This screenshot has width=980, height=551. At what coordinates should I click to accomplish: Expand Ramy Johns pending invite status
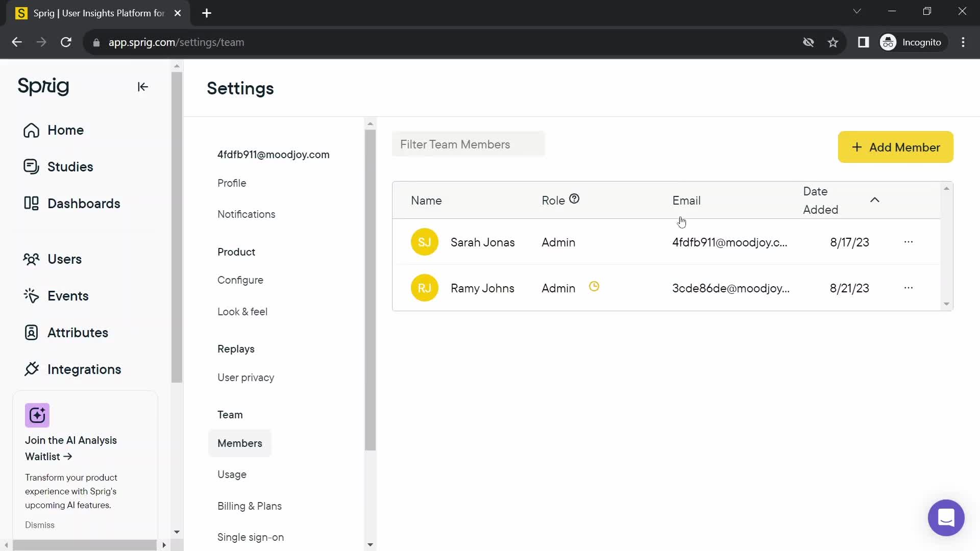point(594,287)
